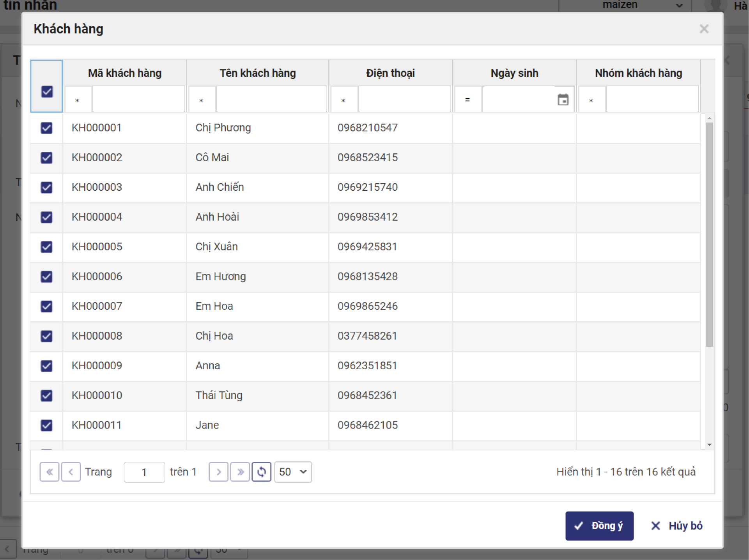Jump to last page icon
Image resolution: width=749 pixels, height=560 pixels.
pyautogui.click(x=240, y=472)
